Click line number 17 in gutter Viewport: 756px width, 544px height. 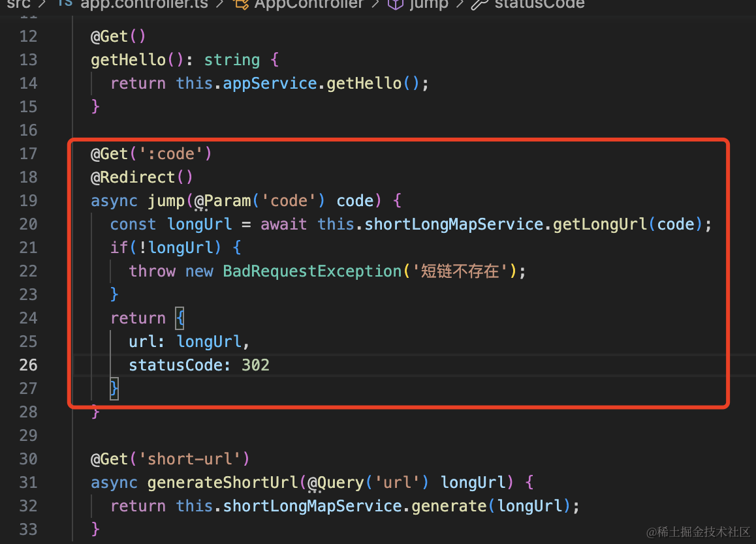point(29,154)
